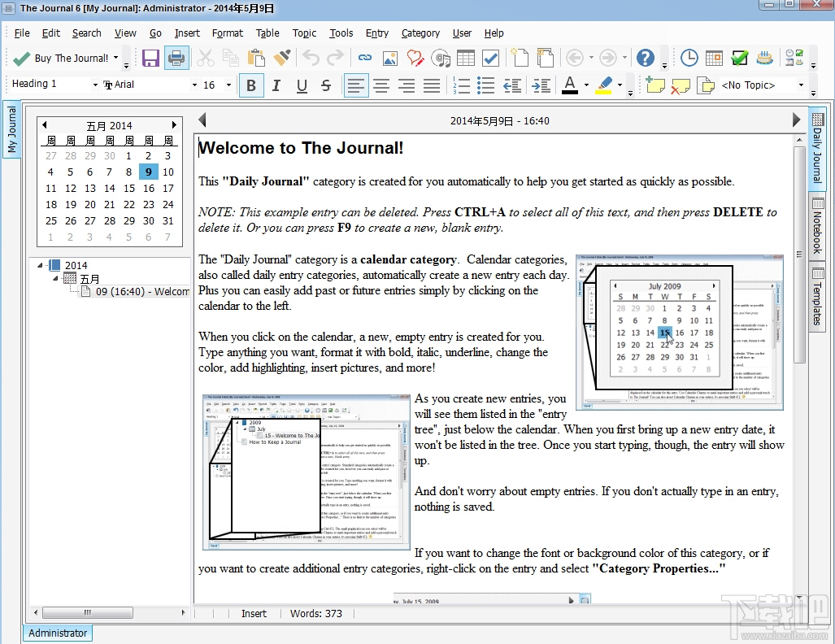This screenshot has width=835, height=644.
Task: Open the combined reminders overview icon
Action: point(794,58)
